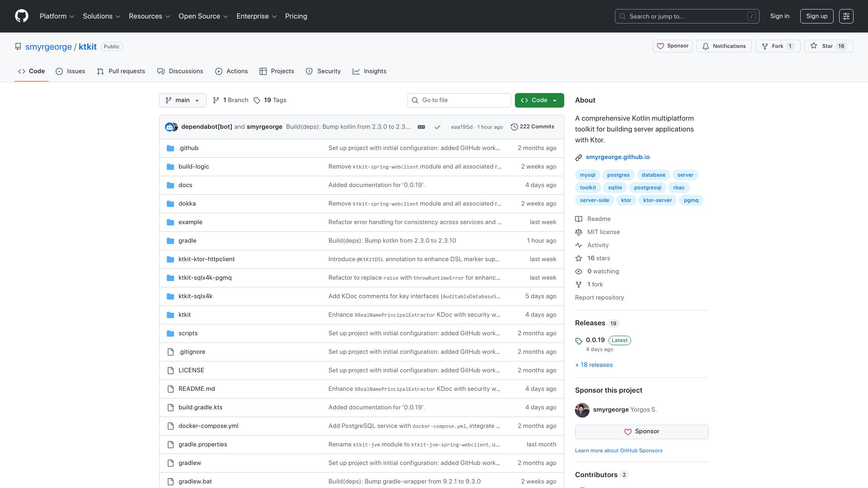Viewport: 868px width, 488px height.
Task: Click the tag icon next to 19 Tags
Action: click(x=257, y=100)
